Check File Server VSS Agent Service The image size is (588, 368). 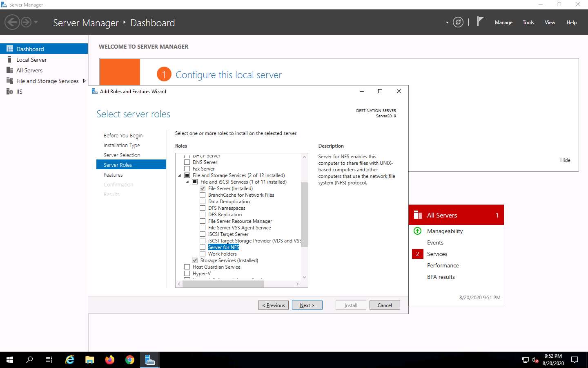click(x=203, y=228)
